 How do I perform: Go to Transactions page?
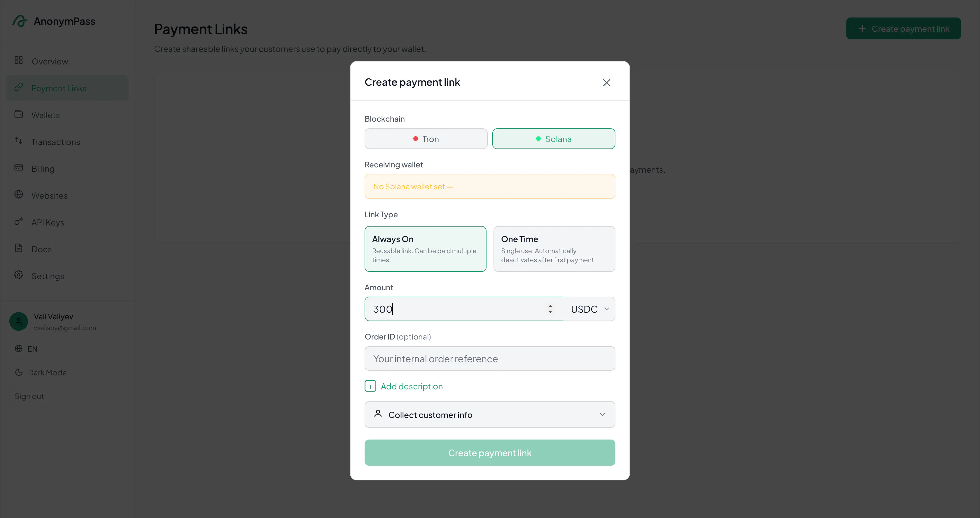tap(67, 141)
